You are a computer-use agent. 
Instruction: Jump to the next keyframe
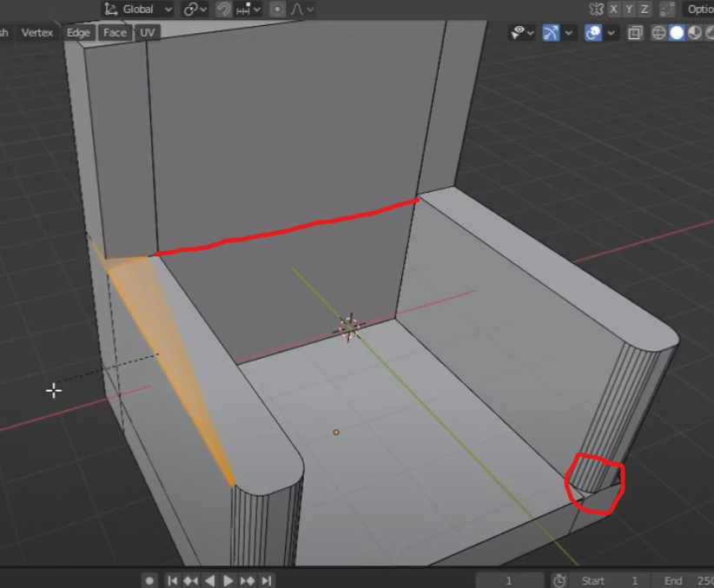click(x=248, y=581)
